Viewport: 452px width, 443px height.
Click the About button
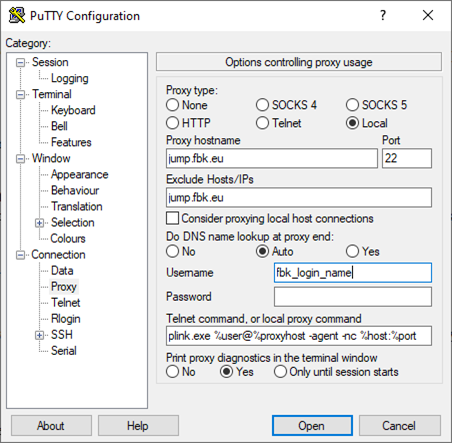pyautogui.click(x=51, y=426)
